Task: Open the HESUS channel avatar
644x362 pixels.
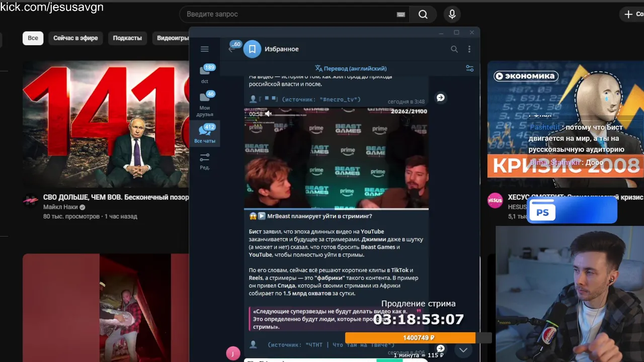Action: (495, 200)
